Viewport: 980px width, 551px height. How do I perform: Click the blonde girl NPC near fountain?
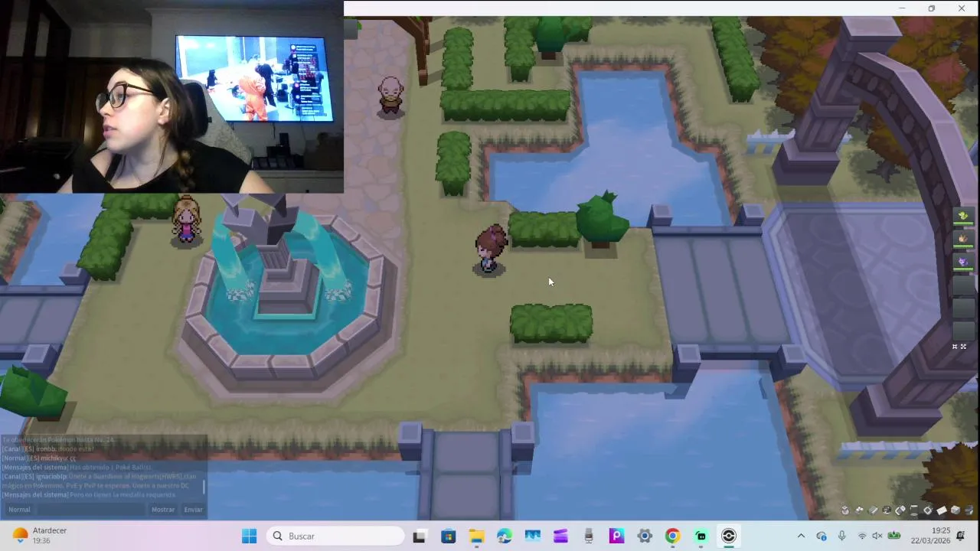click(x=186, y=221)
